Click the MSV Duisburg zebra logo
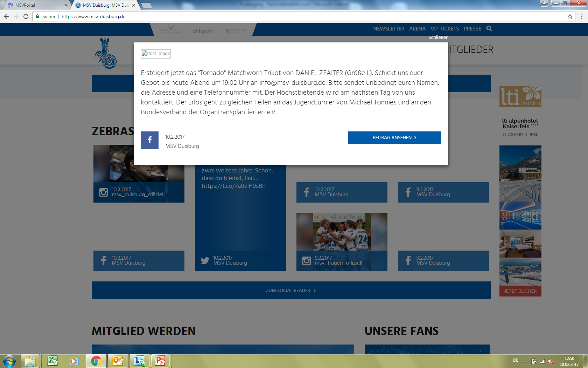The height and width of the screenshot is (368, 588). (x=106, y=53)
